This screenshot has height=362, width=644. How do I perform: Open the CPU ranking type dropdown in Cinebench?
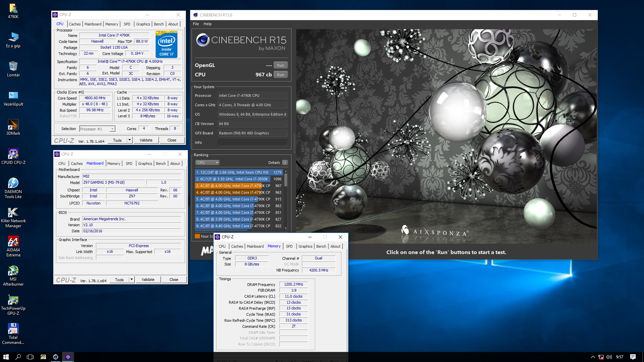(208, 163)
